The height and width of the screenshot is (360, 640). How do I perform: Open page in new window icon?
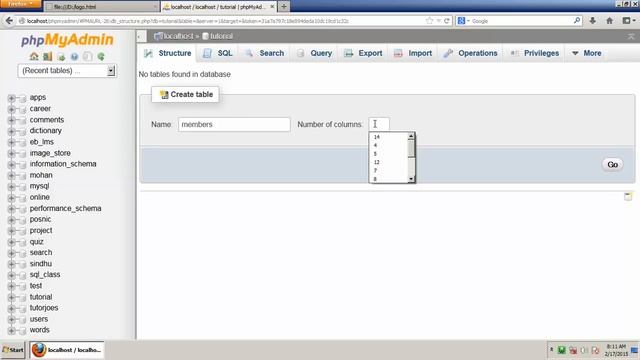[x=628, y=196]
